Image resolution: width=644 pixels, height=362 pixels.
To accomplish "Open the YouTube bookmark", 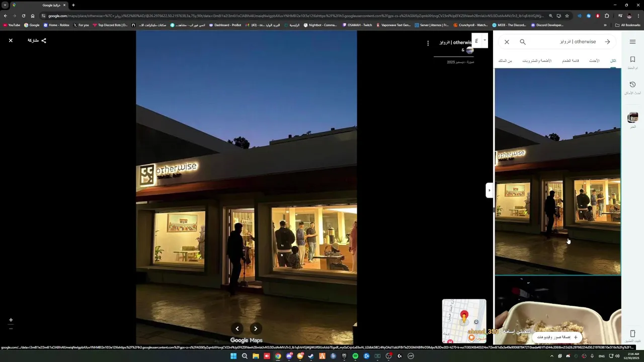I will [12, 25].
